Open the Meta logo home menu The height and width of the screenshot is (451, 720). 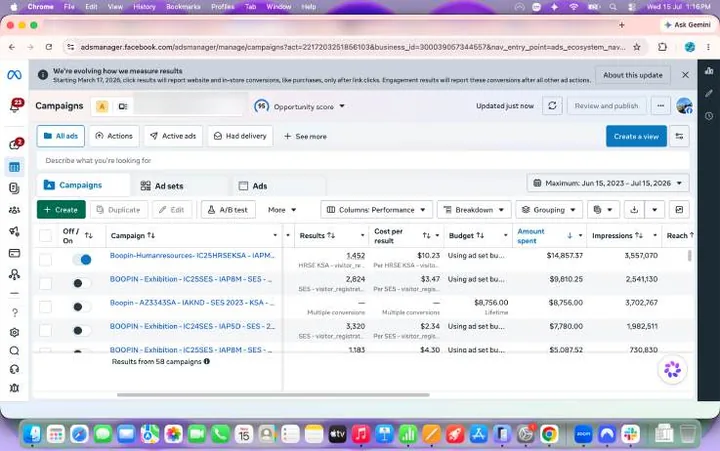(14, 75)
